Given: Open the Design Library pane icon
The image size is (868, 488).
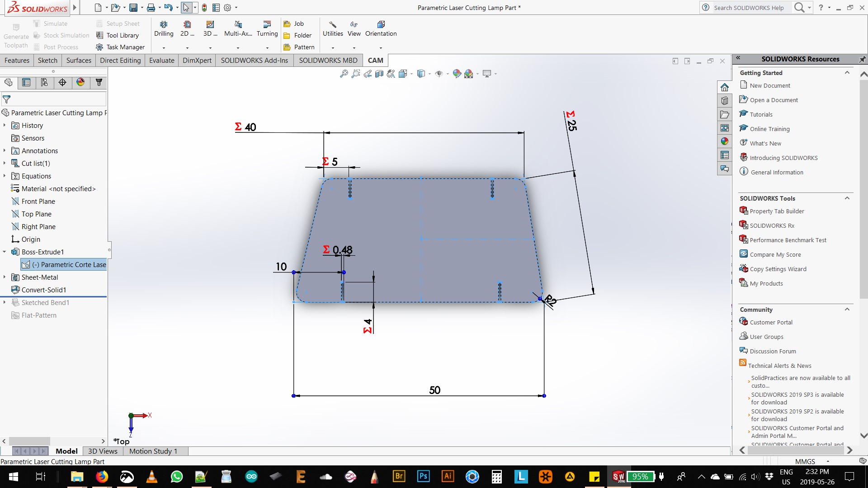Looking at the screenshot, I should click(725, 100).
